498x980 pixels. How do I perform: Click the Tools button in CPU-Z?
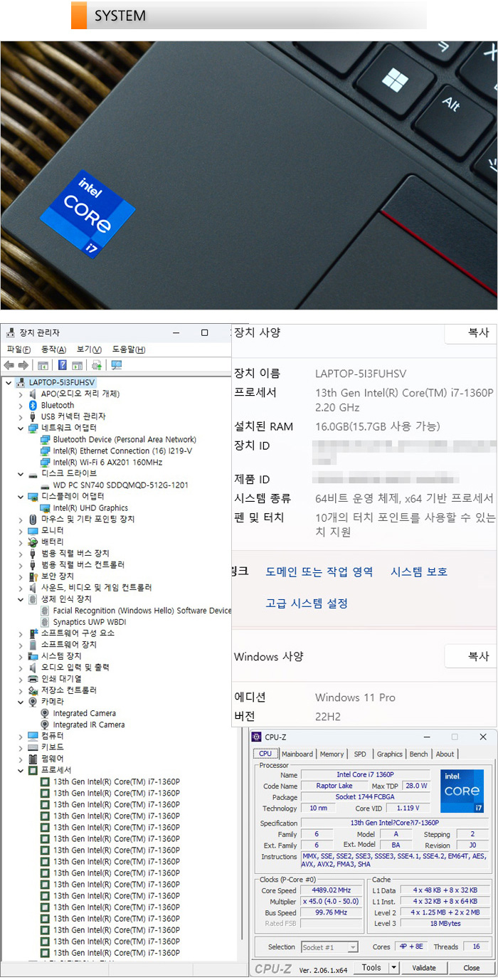[372, 968]
